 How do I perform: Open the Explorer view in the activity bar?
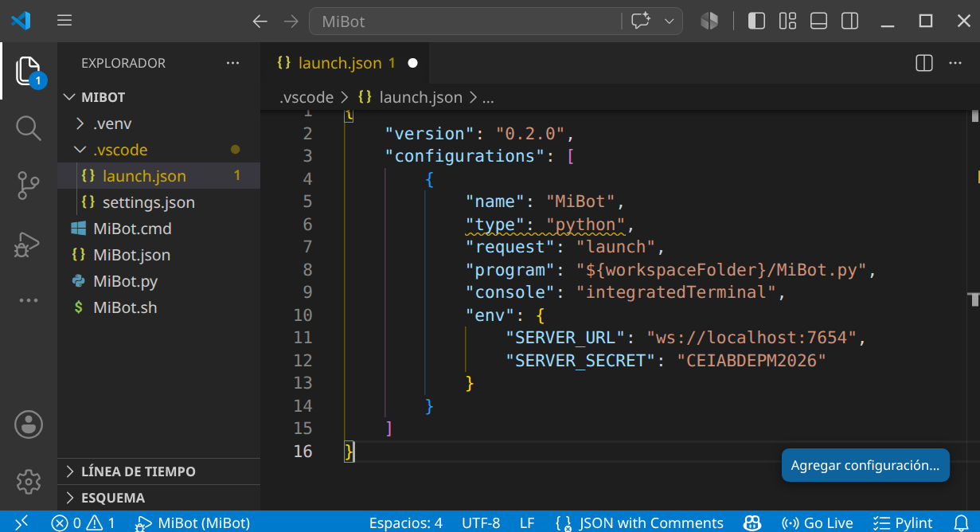[x=29, y=71]
